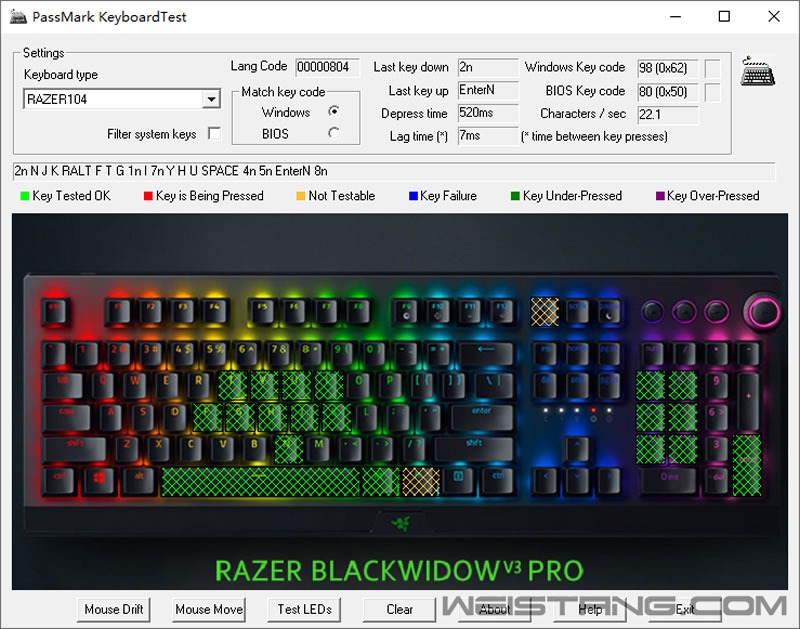Click the pressed-keys history text field
The image size is (800, 629).
coord(394,171)
